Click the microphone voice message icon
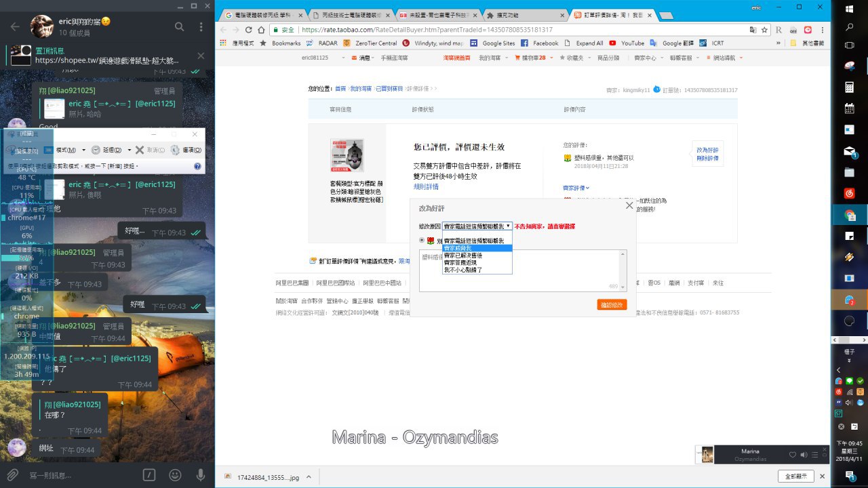 [201, 474]
